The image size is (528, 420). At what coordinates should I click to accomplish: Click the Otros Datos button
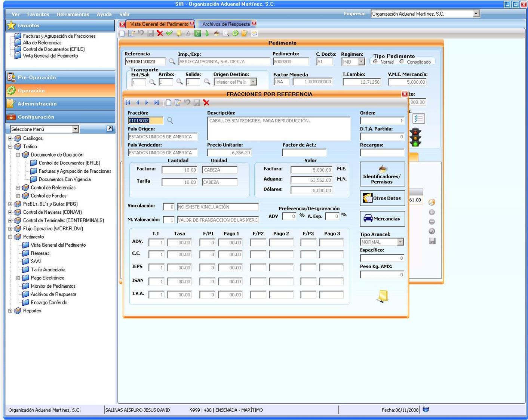pos(382,198)
